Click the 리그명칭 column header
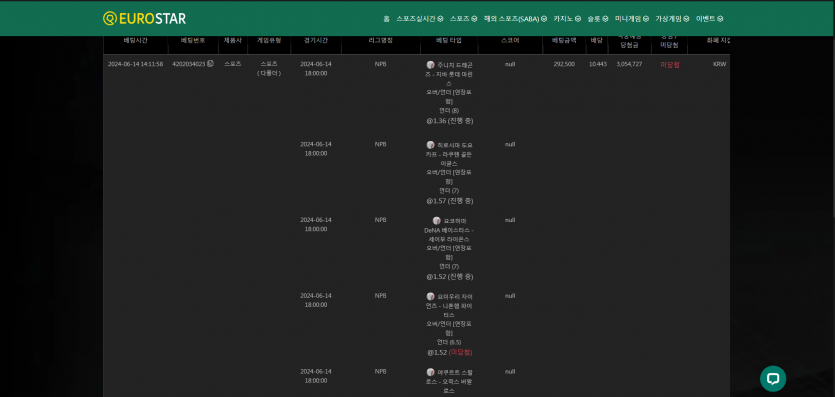 pos(380,40)
